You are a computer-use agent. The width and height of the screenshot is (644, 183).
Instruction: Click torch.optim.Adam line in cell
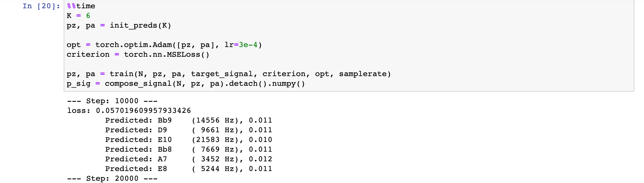[164, 45]
